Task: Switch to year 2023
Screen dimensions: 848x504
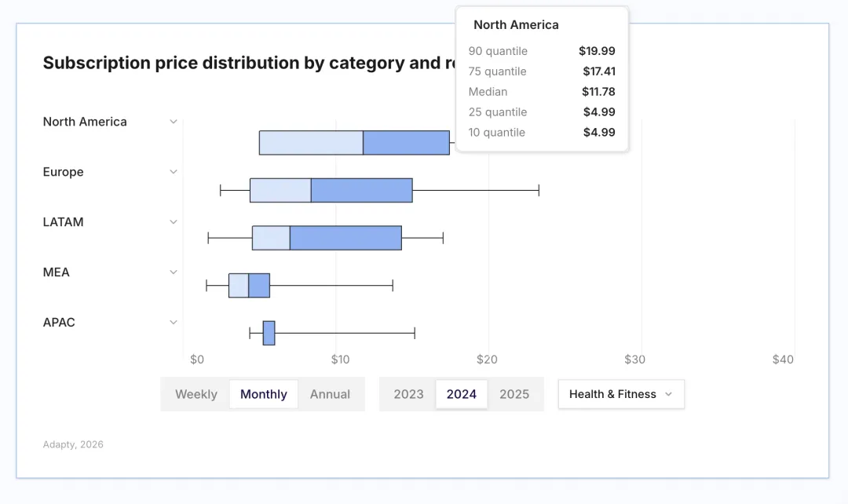Action: click(x=408, y=394)
